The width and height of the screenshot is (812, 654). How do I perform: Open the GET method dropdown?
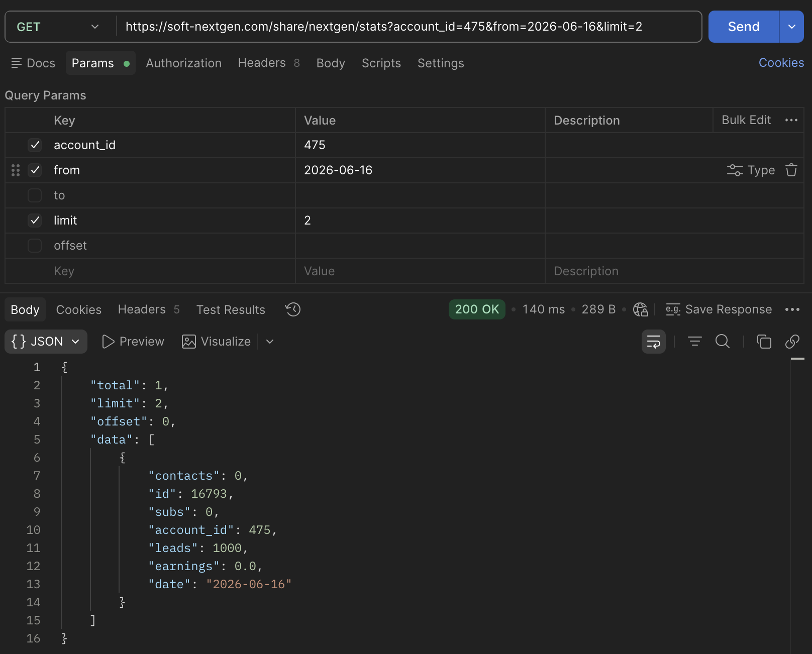point(58,27)
